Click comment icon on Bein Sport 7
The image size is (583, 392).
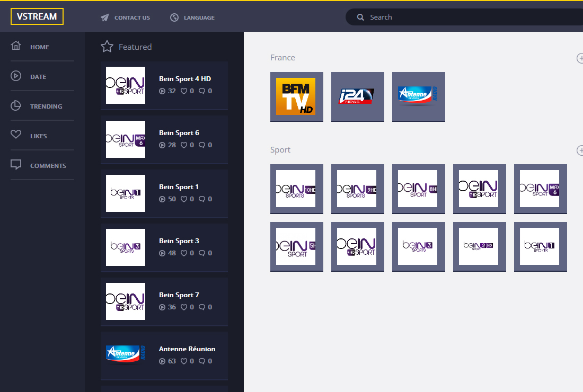[x=202, y=307]
